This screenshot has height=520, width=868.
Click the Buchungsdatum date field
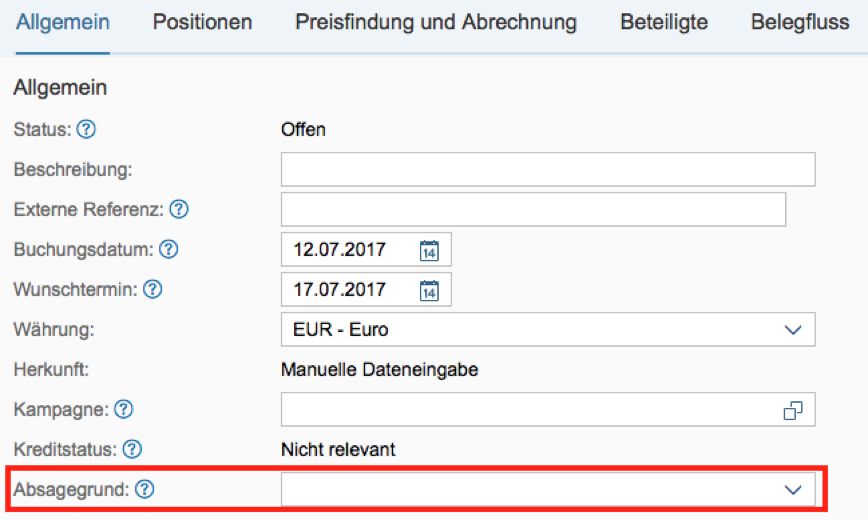click(x=350, y=250)
